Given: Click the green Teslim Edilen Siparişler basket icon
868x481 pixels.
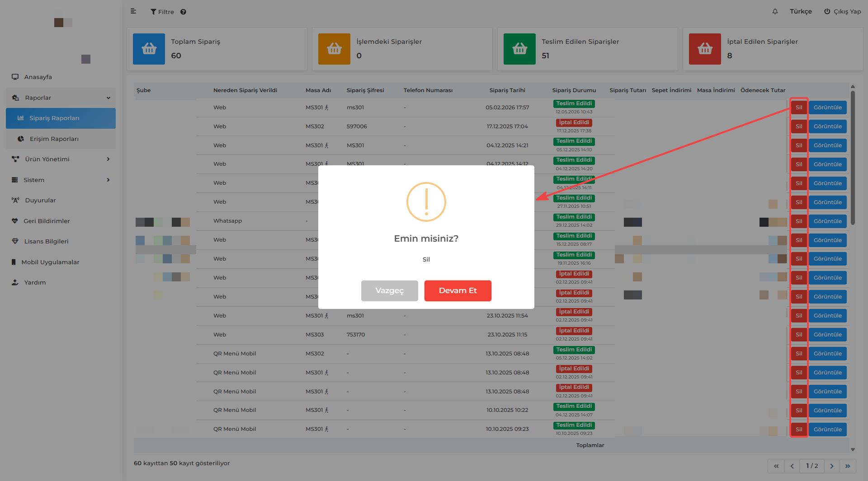Looking at the screenshot, I should point(519,49).
